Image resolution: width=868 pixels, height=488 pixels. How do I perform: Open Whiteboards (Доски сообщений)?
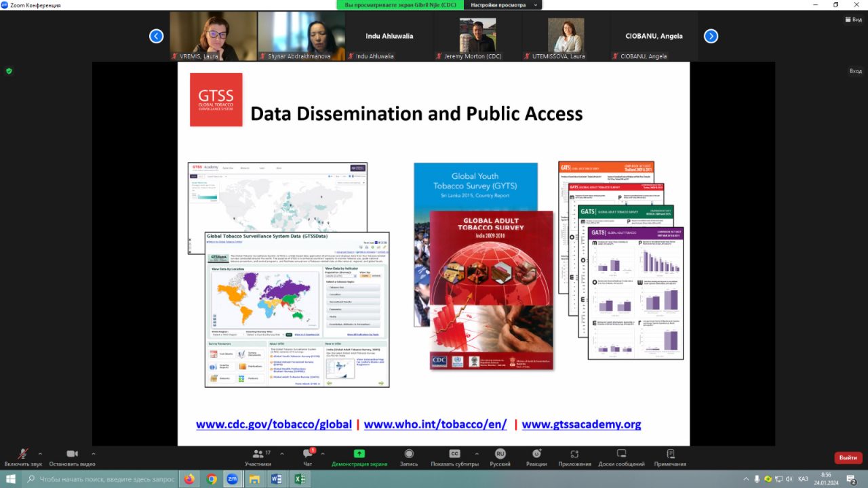tap(621, 454)
